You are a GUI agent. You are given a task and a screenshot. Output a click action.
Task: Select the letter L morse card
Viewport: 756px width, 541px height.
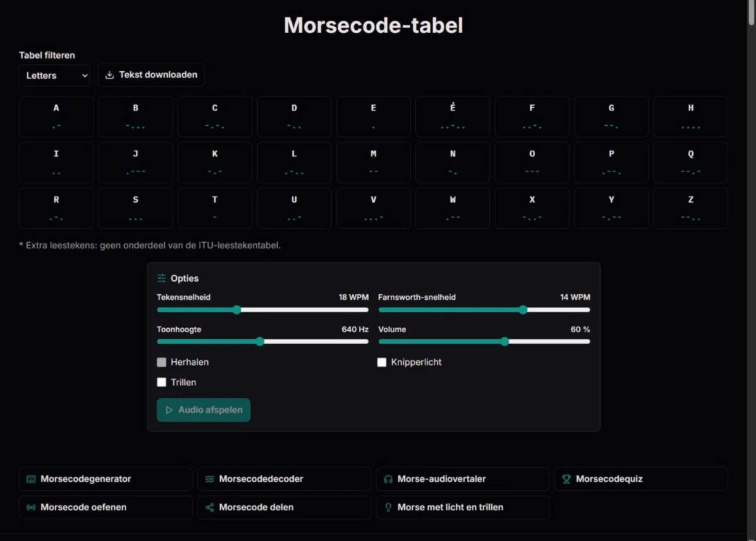(x=294, y=163)
